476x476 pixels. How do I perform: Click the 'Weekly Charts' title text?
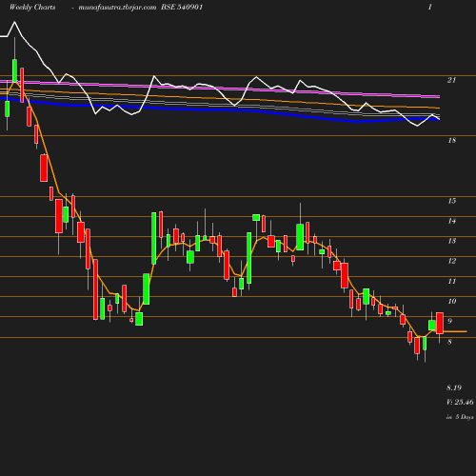click(32, 8)
